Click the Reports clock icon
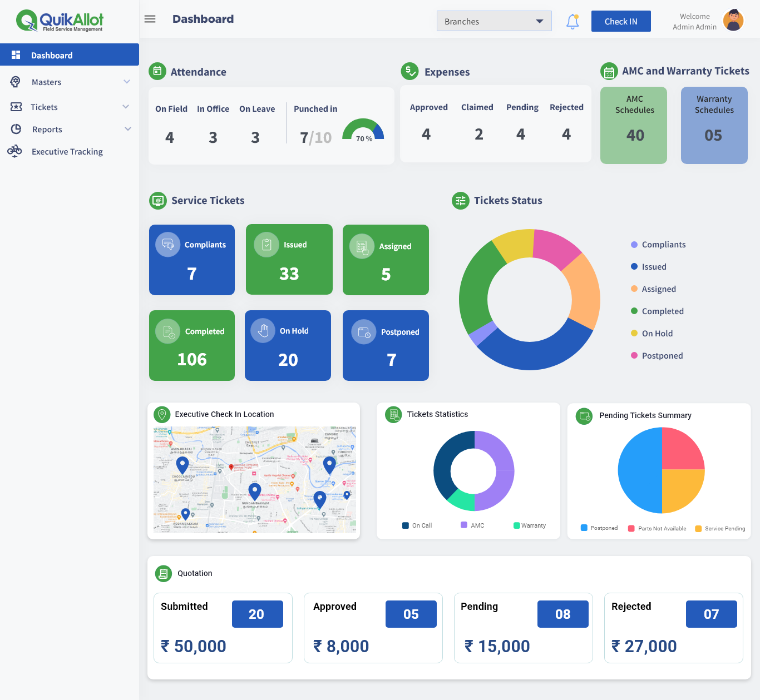Image resolution: width=760 pixels, height=700 pixels. click(x=15, y=129)
